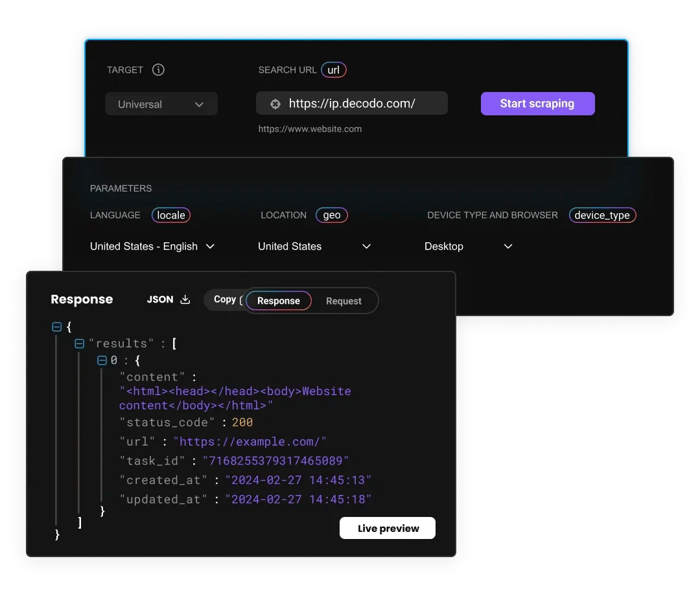Click the device_type parameter badge
This screenshot has width=700, height=596.
pyautogui.click(x=602, y=215)
